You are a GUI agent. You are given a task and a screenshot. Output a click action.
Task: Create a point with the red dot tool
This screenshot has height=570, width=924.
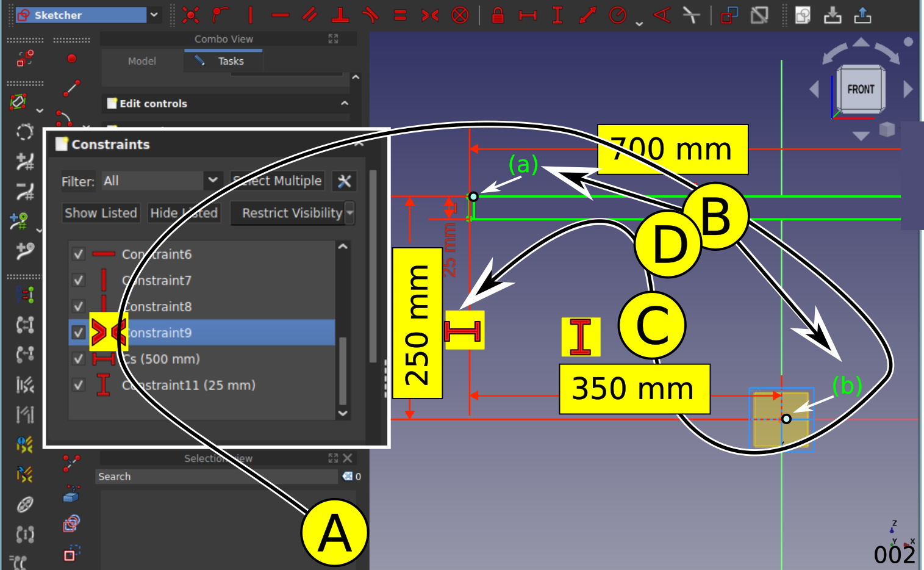coord(71,59)
